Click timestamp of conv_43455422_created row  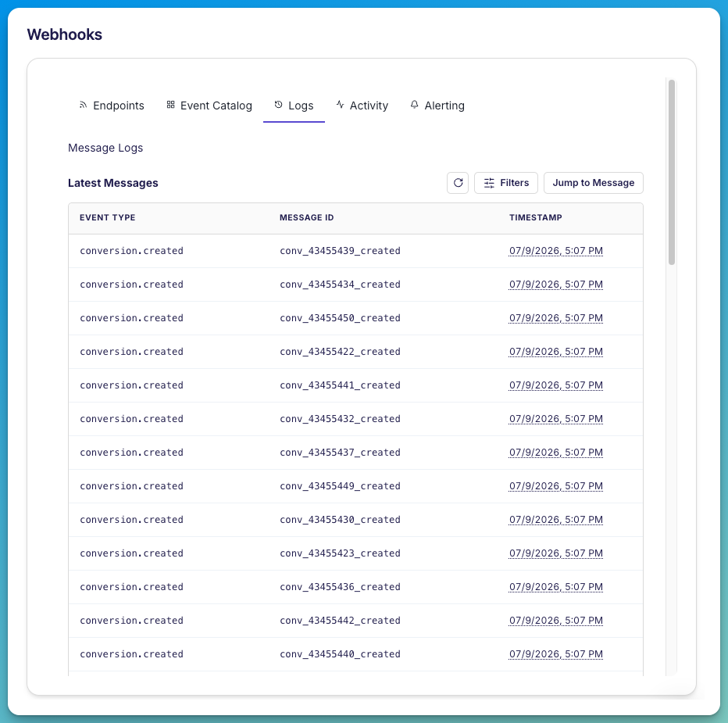555,352
